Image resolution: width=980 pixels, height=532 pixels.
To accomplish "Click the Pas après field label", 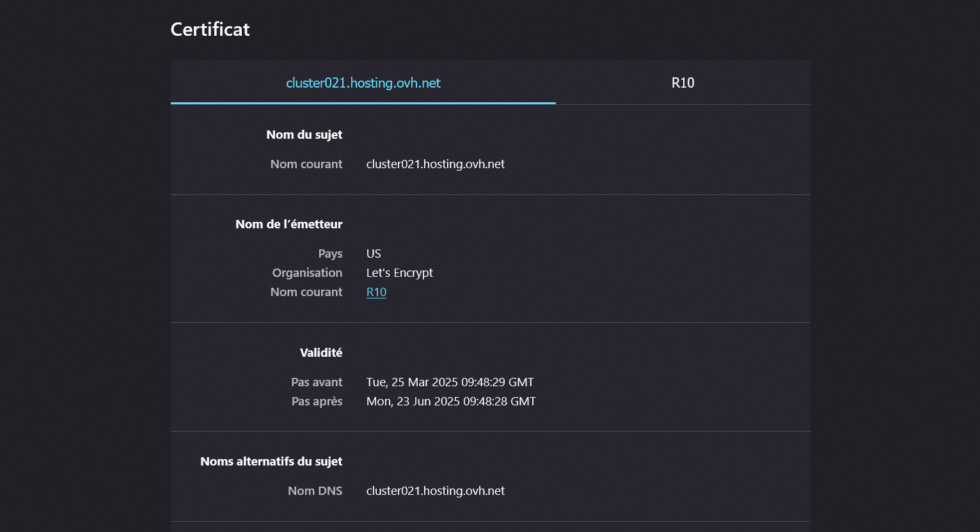I will point(317,402).
